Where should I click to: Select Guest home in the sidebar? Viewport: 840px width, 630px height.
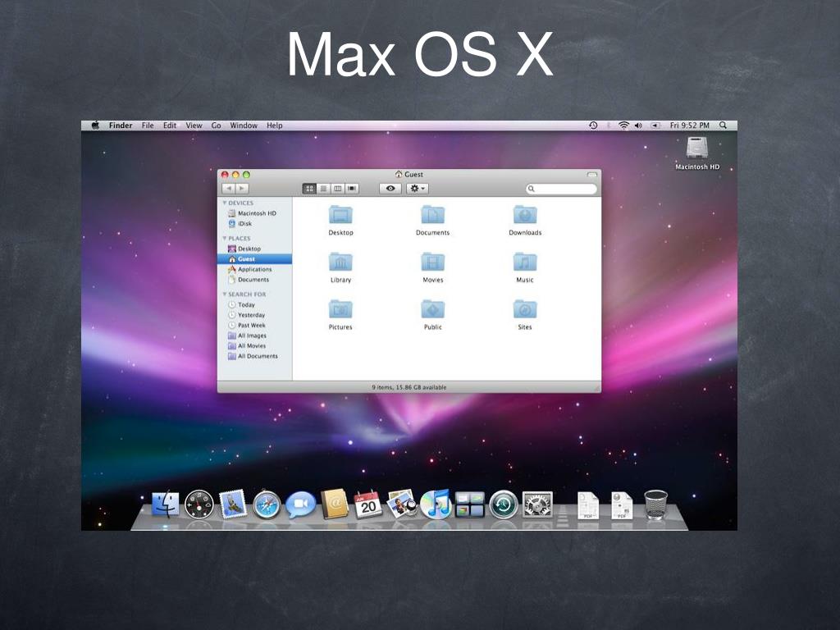pos(254,258)
